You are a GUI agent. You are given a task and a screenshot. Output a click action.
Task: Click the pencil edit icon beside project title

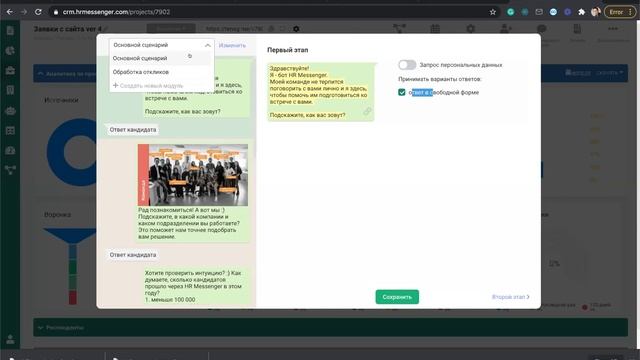point(106,29)
